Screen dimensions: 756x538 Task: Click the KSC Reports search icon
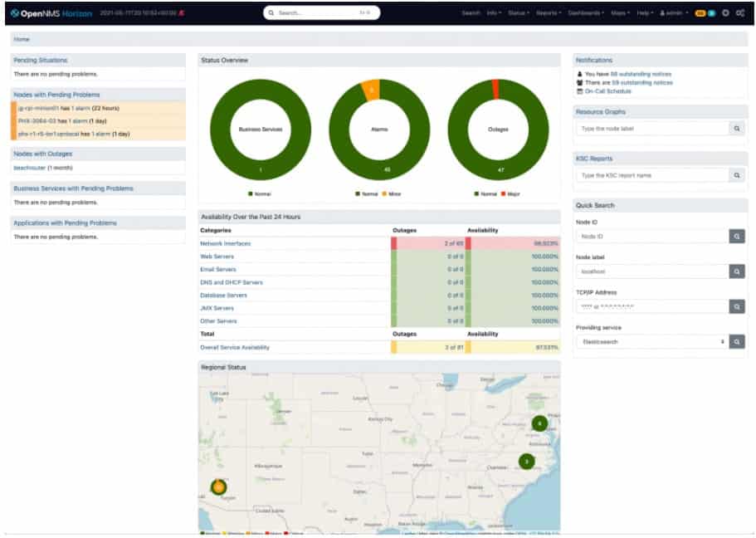[737, 176]
